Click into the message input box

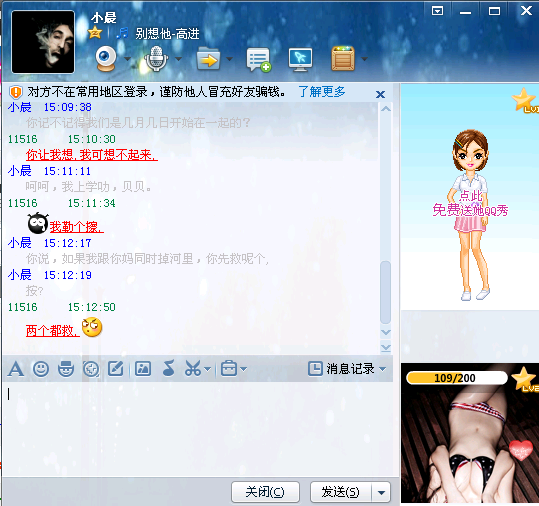coord(198,428)
